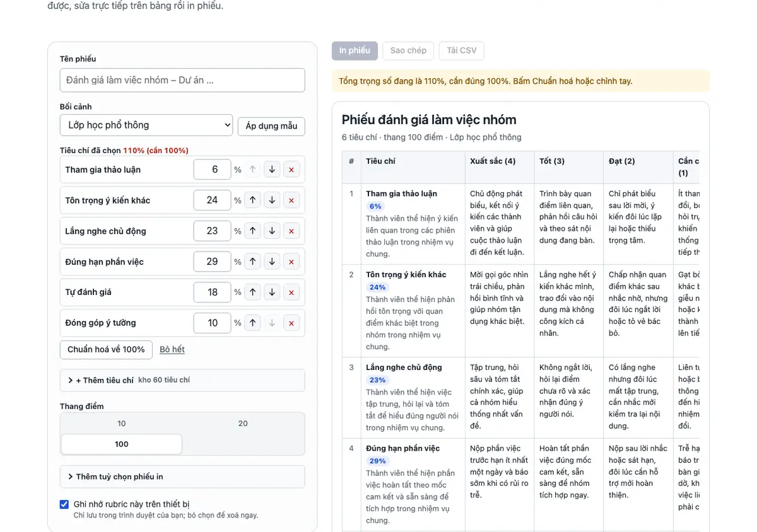Edit weight field for Lắng nghe chủ động

pyautogui.click(x=213, y=231)
